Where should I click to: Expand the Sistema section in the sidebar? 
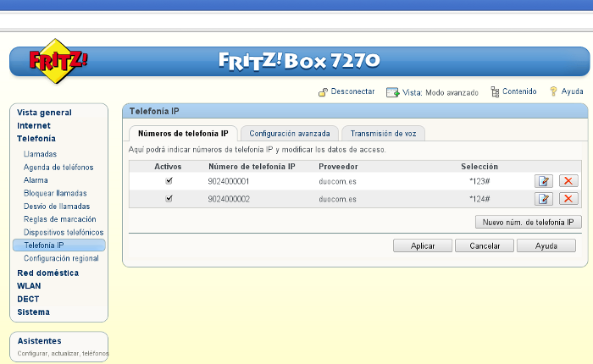pos(33,312)
